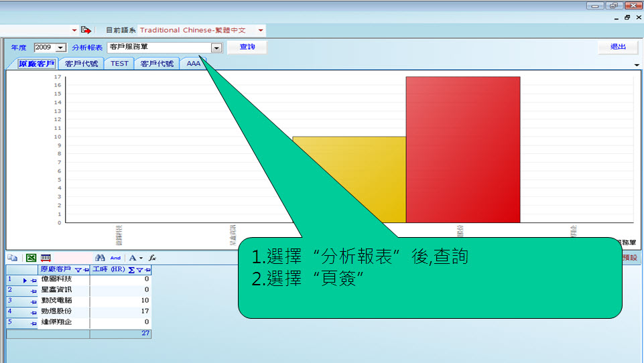Image resolution: width=644 pixels, height=363 pixels.
Task: Select the AAA tab
Action: [194, 64]
